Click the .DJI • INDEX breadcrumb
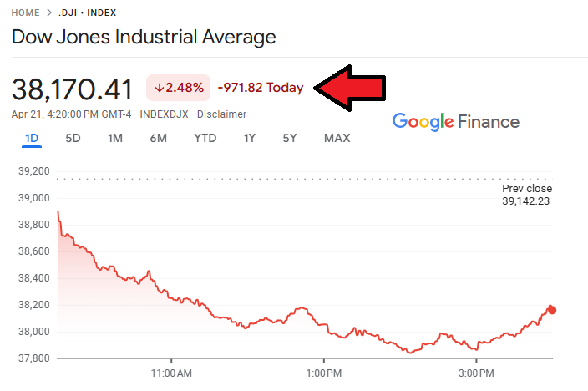 click(88, 13)
